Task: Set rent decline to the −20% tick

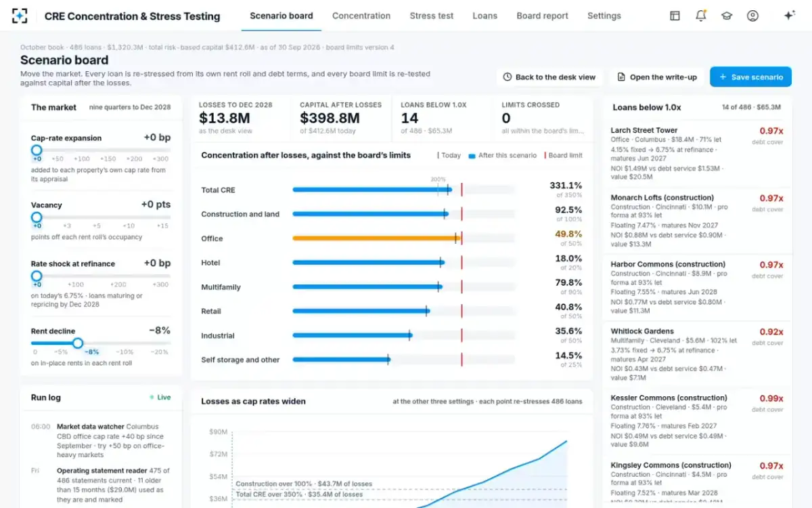Action: click(x=160, y=352)
